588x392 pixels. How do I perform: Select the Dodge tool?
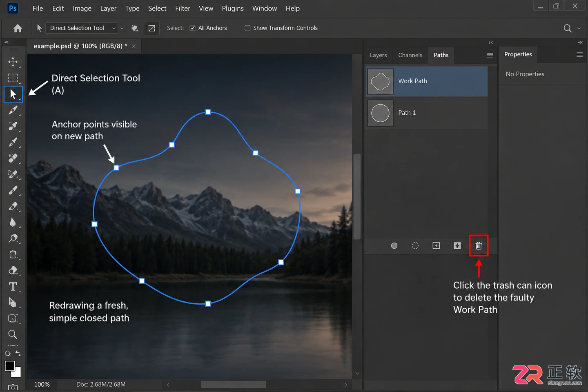[x=13, y=238]
